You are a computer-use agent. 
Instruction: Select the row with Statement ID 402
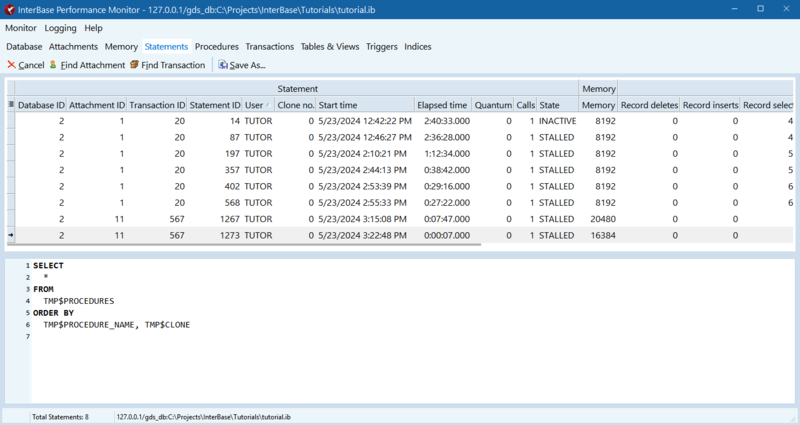[402, 186]
